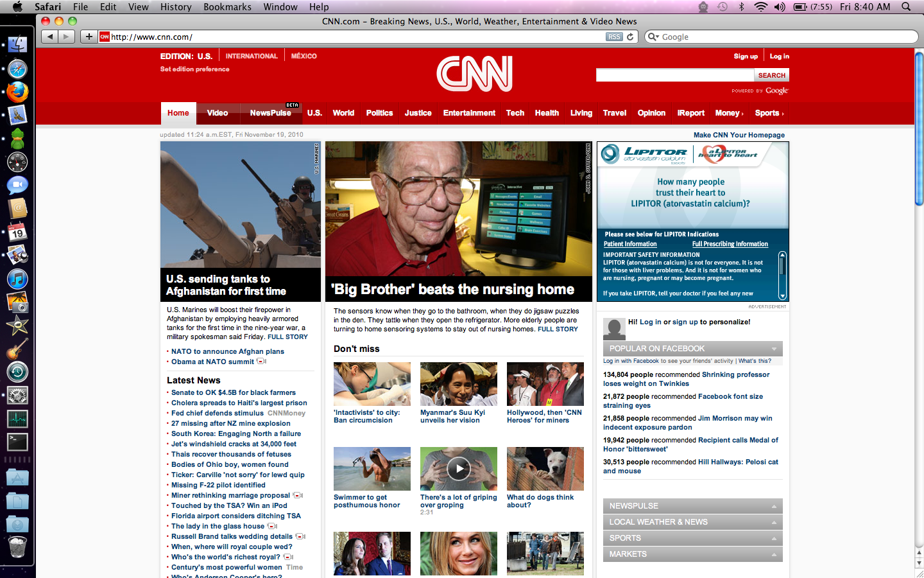Click the Log in link in header
924x578 pixels.
point(780,57)
